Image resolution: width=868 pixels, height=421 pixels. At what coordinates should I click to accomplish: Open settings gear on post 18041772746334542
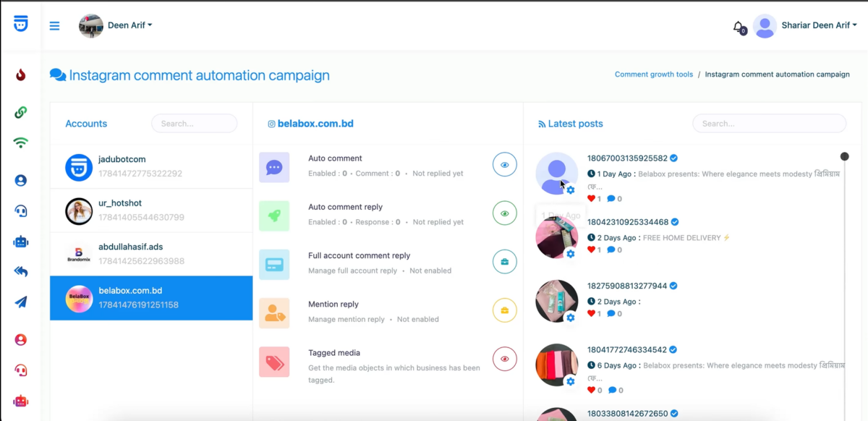click(571, 381)
